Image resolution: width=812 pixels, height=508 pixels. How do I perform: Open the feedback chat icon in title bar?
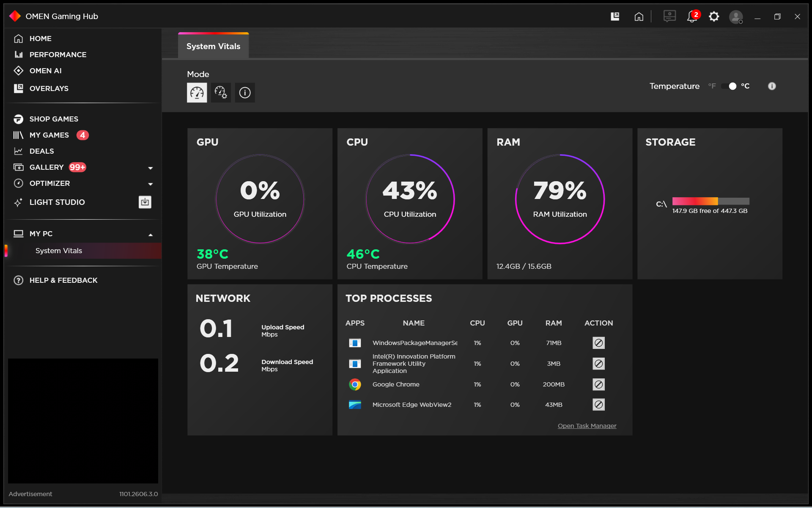coord(669,17)
